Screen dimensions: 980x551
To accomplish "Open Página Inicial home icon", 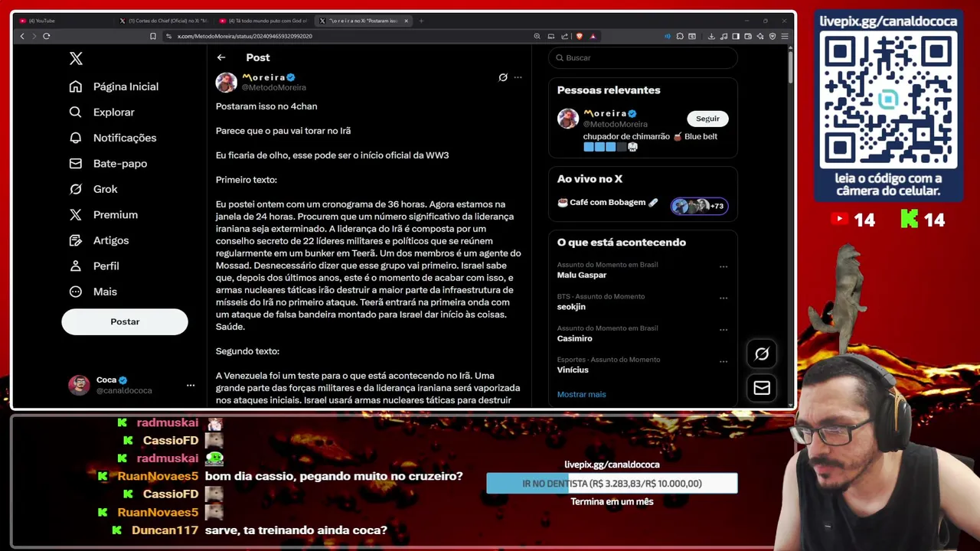I will pyautogui.click(x=75, y=86).
